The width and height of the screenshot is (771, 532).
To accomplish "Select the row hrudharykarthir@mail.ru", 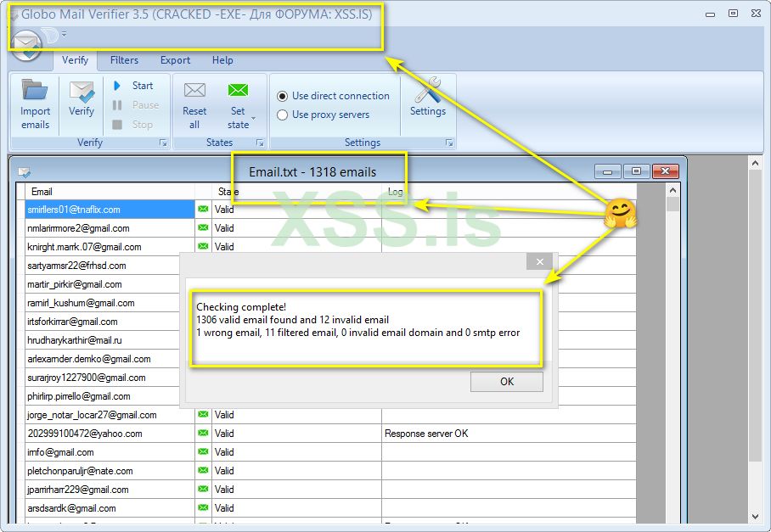I will pos(102,340).
